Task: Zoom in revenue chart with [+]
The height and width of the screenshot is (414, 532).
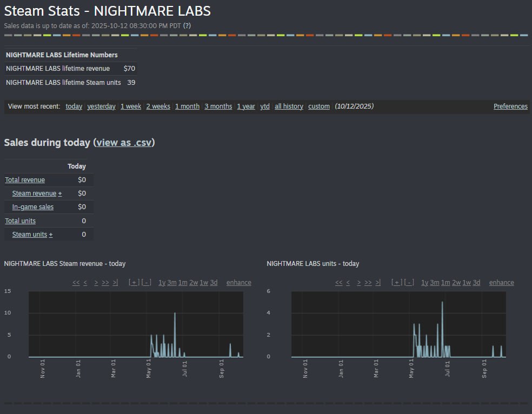Action: pyautogui.click(x=134, y=283)
